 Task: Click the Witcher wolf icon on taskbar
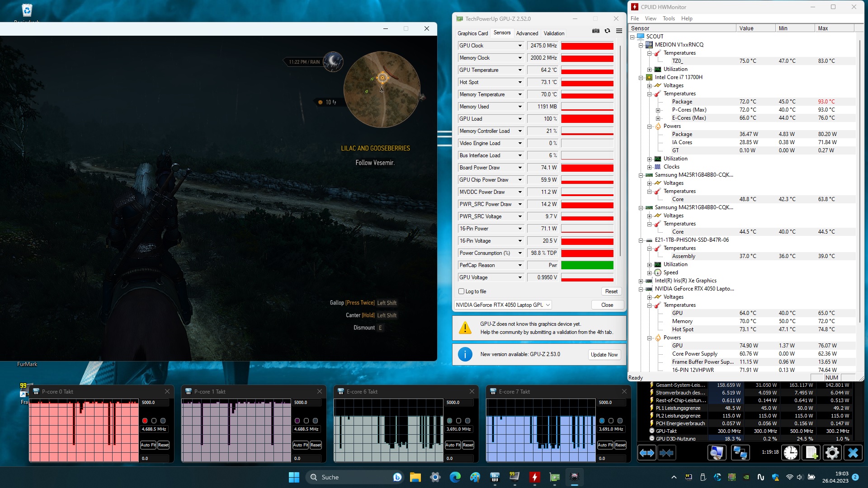pyautogui.click(x=575, y=477)
